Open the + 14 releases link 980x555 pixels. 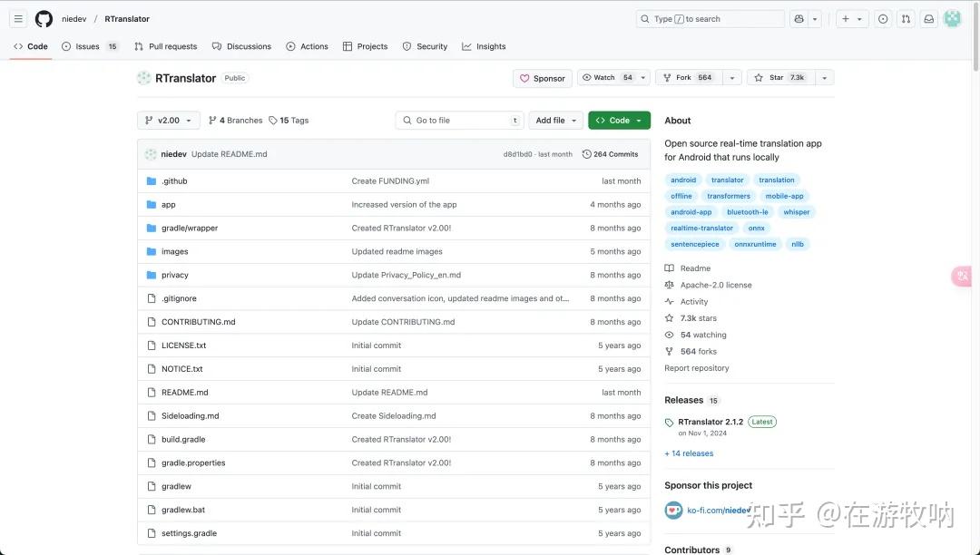689,453
